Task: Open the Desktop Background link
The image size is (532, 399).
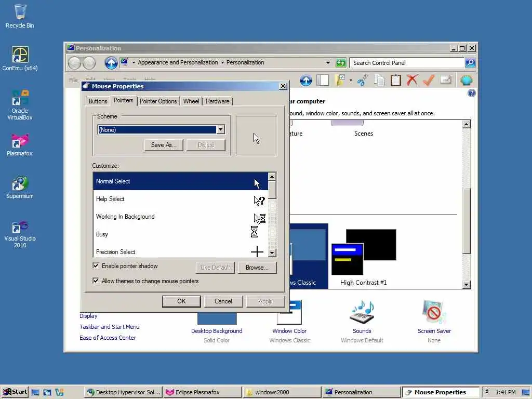Action: (217, 331)
